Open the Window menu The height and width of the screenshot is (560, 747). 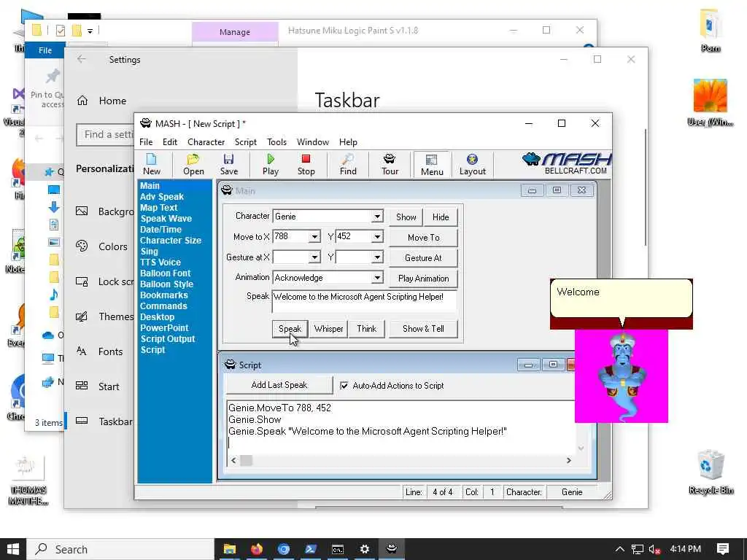(312, 142)
